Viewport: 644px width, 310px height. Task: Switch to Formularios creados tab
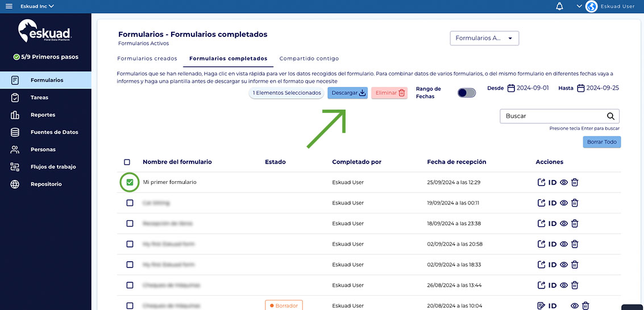click(147, 58)
